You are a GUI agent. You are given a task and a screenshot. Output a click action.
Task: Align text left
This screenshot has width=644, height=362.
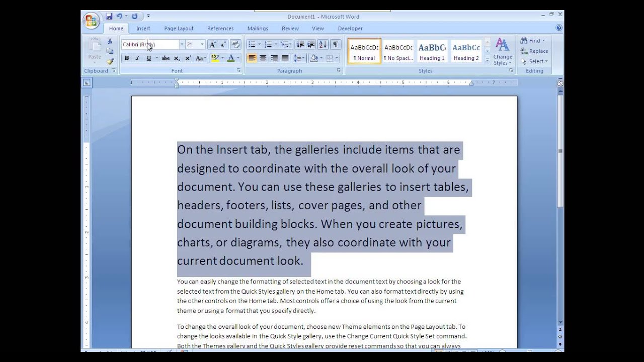[x=252, y=58]
